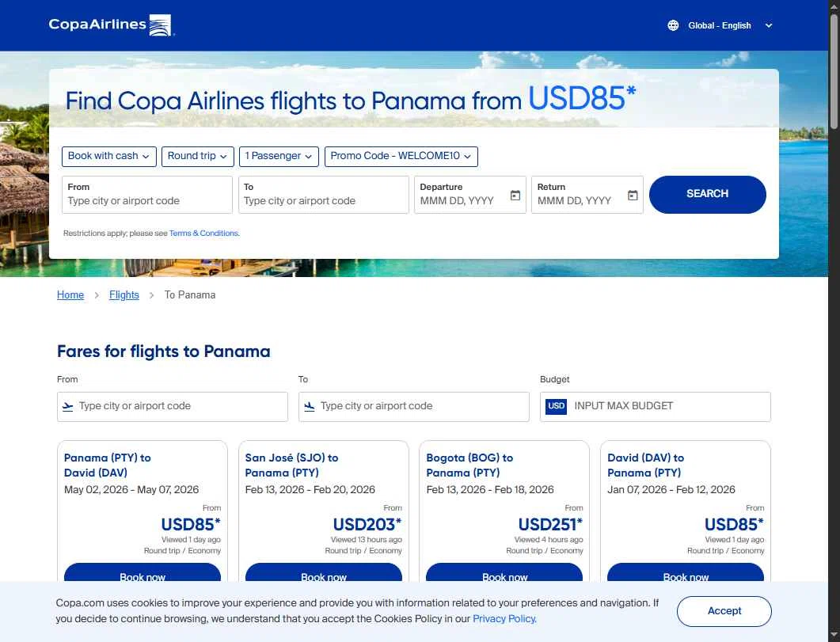The image size is (840, 642).
Task: Open the Terms & Conditions link
Action: pos(203,234)
